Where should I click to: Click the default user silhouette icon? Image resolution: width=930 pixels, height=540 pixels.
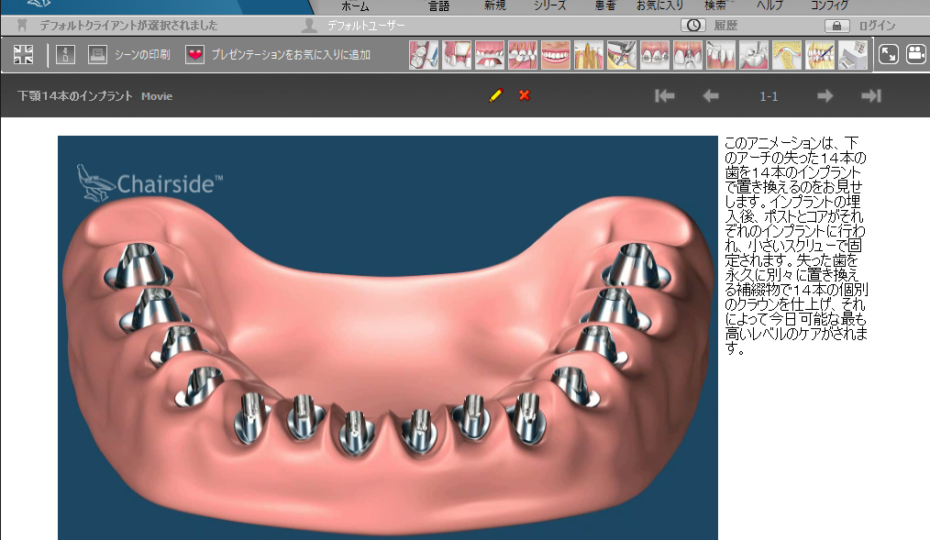(309, 25)
